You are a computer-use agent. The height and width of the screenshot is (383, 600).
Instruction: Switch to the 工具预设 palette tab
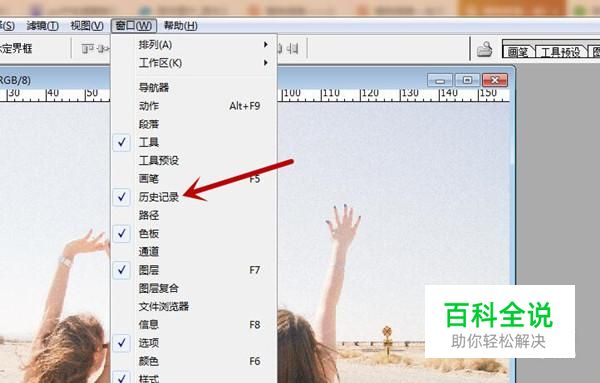(560, 52)
